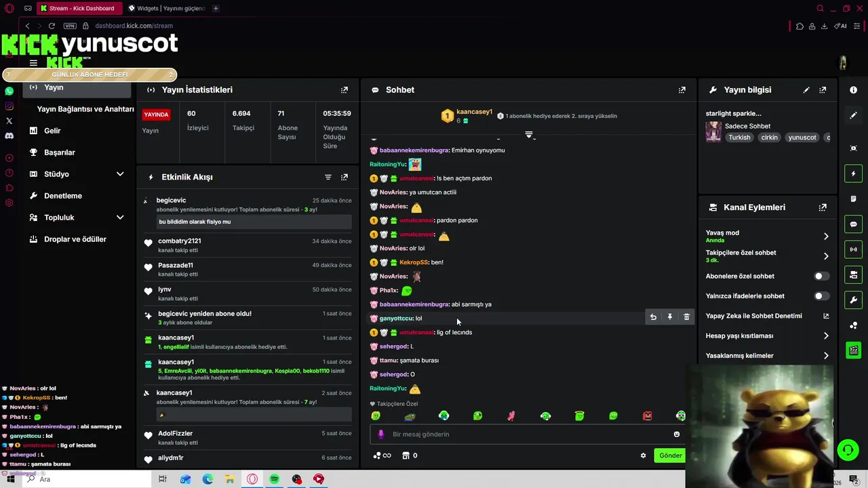Viewport: 868px width, 488px height.
Task: Open Yayın Bağlantısı ve Anahtarı
Action: coord(85,109)
